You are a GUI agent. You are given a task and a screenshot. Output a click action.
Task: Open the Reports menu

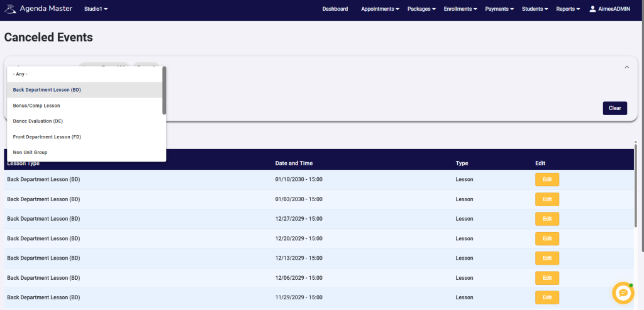[x=568, y=9]
